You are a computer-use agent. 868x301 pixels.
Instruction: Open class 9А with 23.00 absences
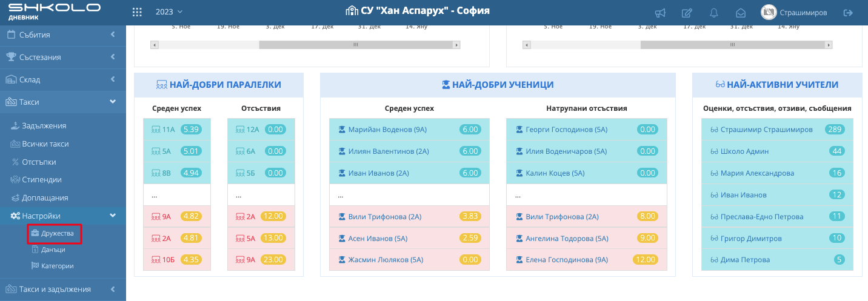click(261, 259)
